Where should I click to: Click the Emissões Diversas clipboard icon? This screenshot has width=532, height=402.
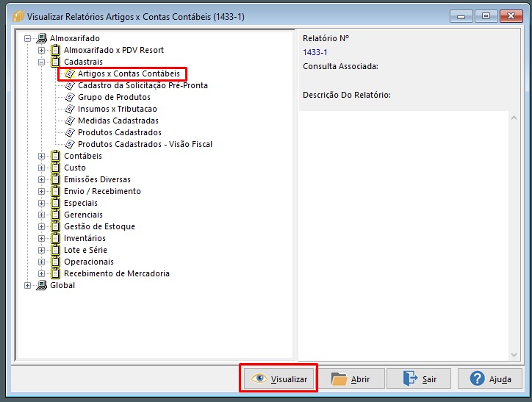point(55,179)
